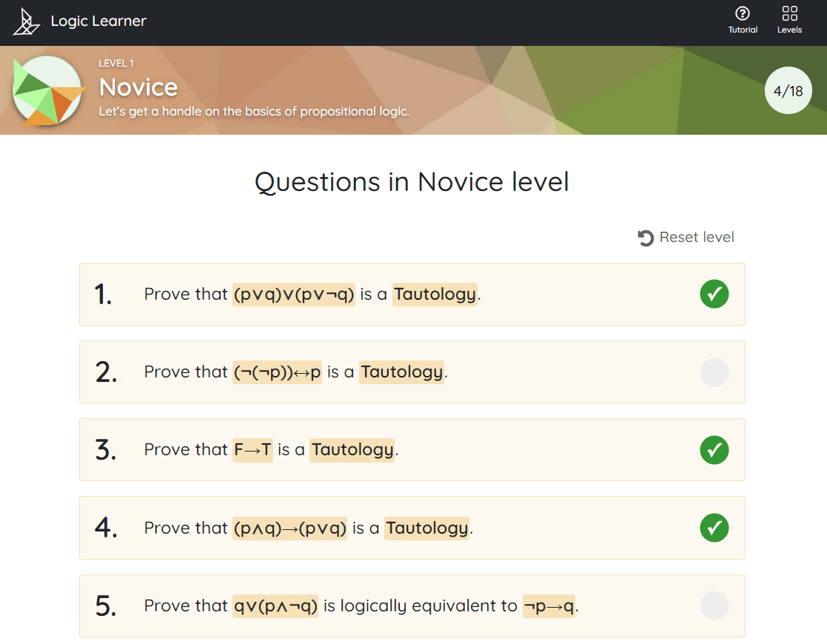827x644 pixels.
Task: Click the 4/18 progress indicator
Action: [x=788, y=91]
